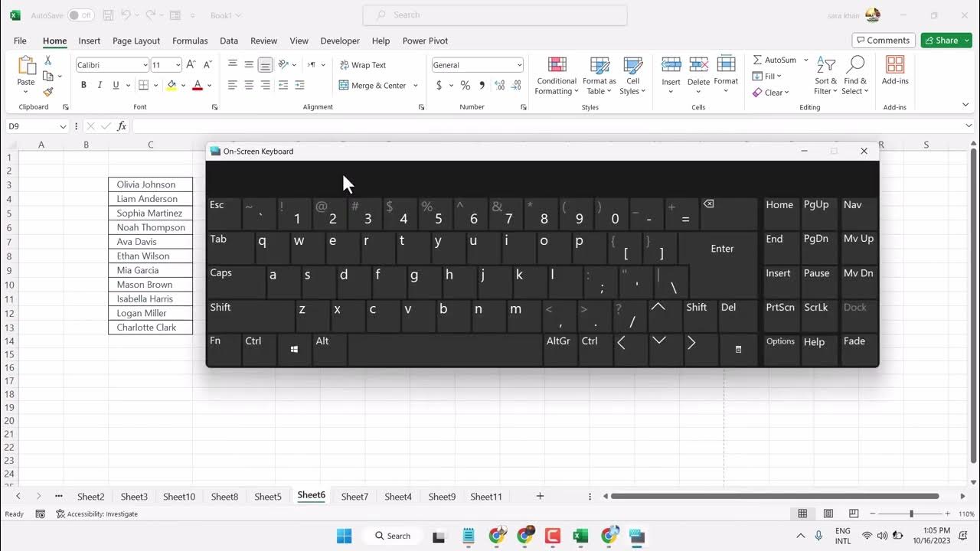980x551 pixels.
Task: Click Delete cells icon
Action: 698,65
